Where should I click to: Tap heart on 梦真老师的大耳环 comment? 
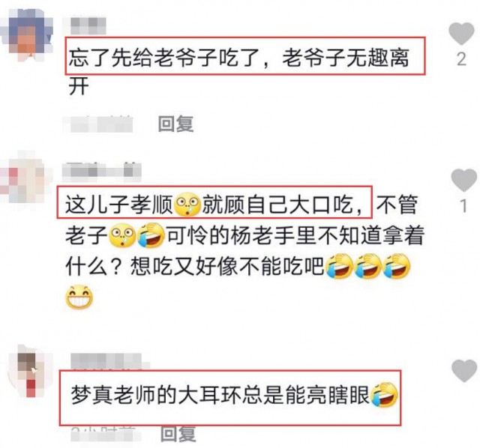[464, 371]
